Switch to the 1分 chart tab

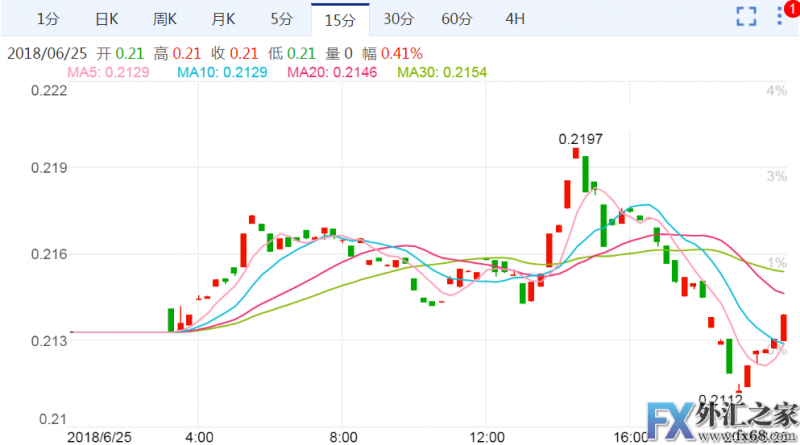click(x=48, y=19)
